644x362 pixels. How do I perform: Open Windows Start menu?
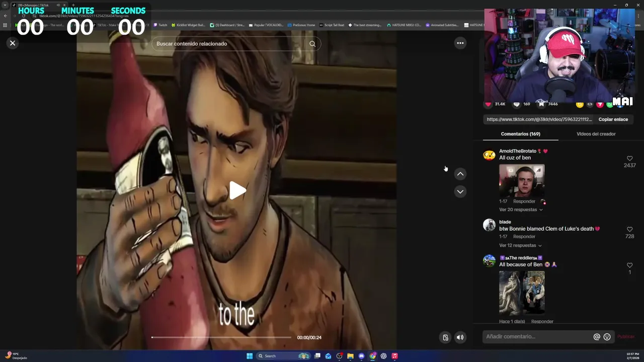pos(250,356)
